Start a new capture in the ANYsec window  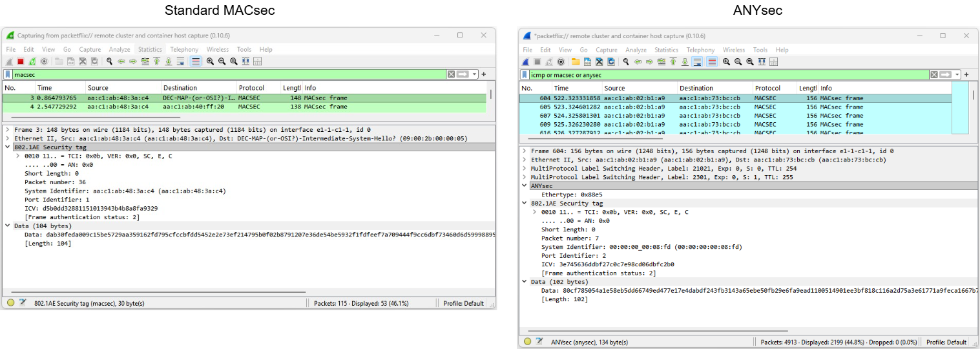click(526, 61)
